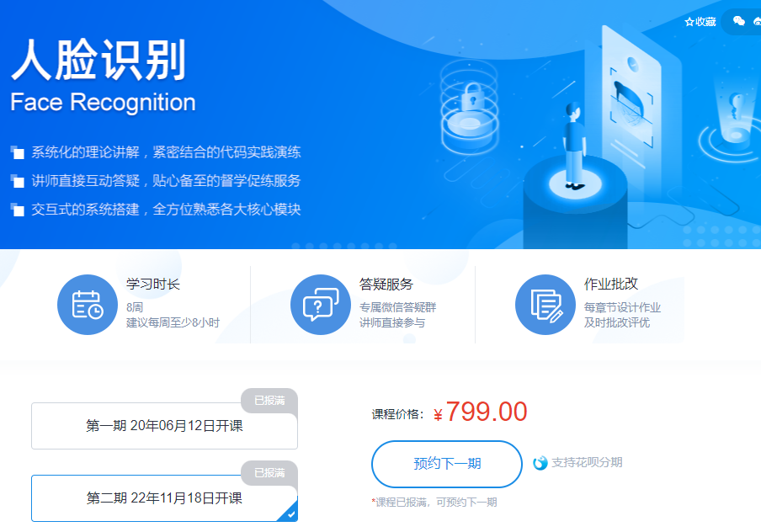Screen dimensions: 761x532
Task: Click the 作业批改 document pencil icon
Action: (545, 305)
